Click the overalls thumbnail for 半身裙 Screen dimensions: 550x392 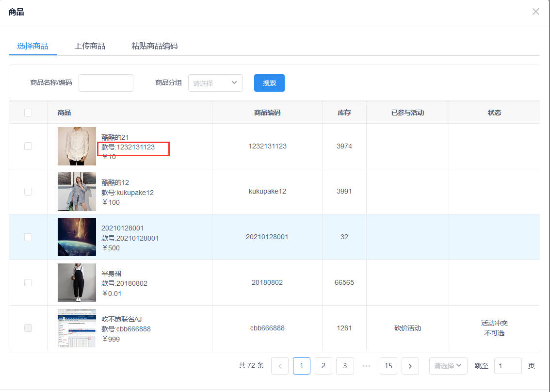click(77, 282)
